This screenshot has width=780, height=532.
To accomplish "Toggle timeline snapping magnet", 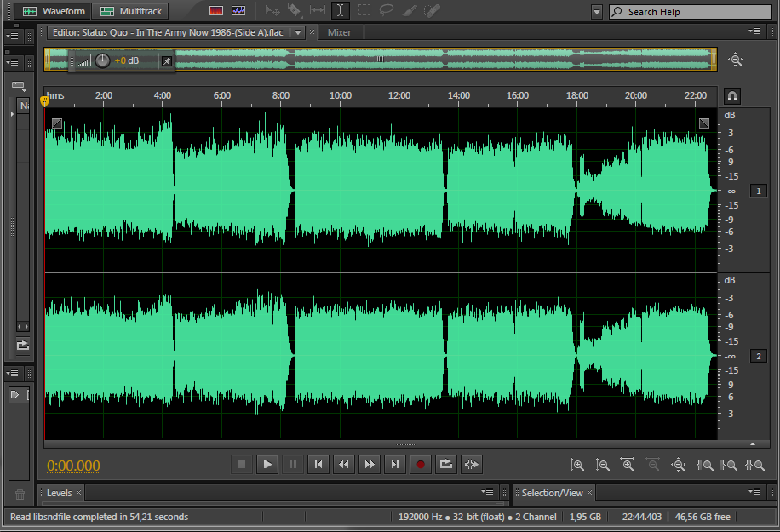I will click(x=732, y=96).
